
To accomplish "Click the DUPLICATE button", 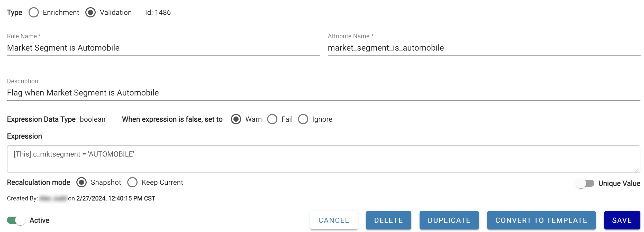I will click(449, 220).
